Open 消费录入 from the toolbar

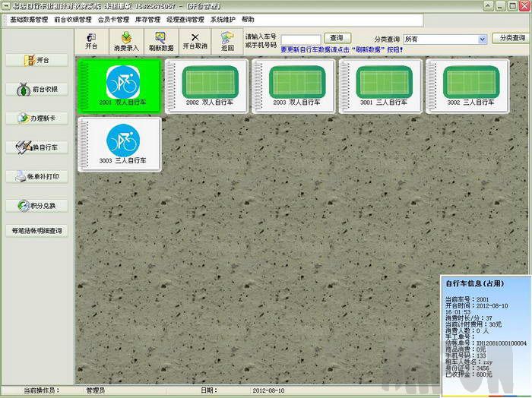click(x=126, y=40)
